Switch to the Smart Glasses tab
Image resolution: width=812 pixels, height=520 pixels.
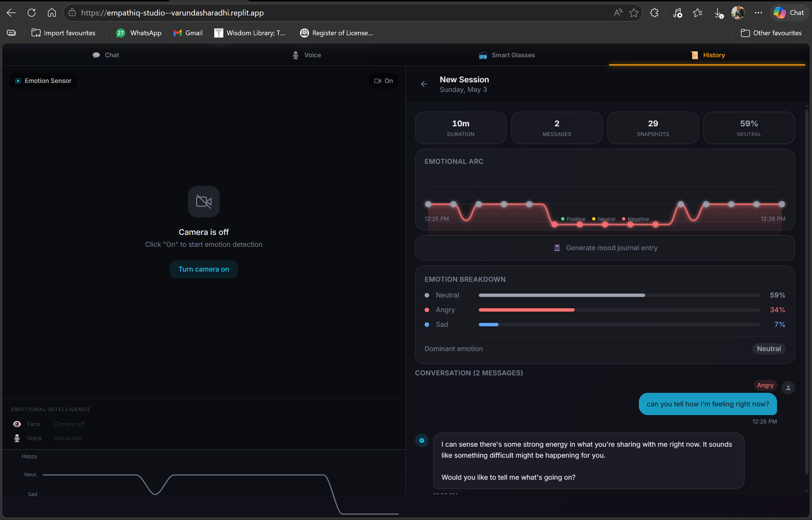coord(506,55)
